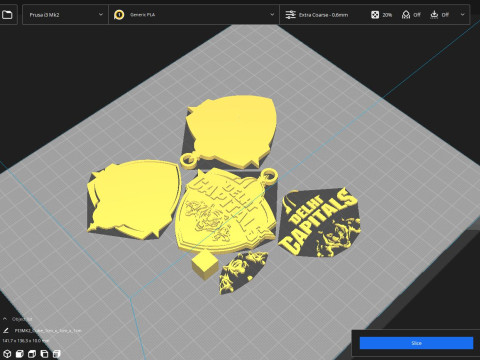Image resolution: width=480 pixels, height=360 pixels.
Task: Switch to top view icon
Action: [32, 354]
